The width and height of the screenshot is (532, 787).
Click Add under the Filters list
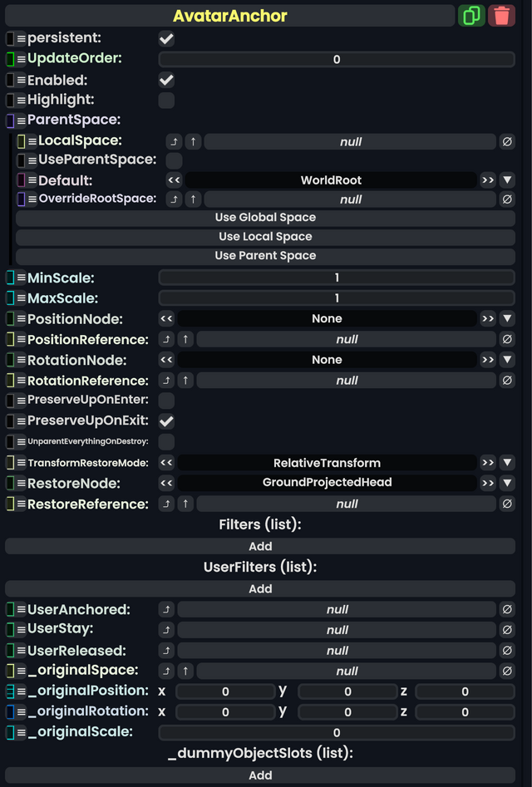[260, 546]
